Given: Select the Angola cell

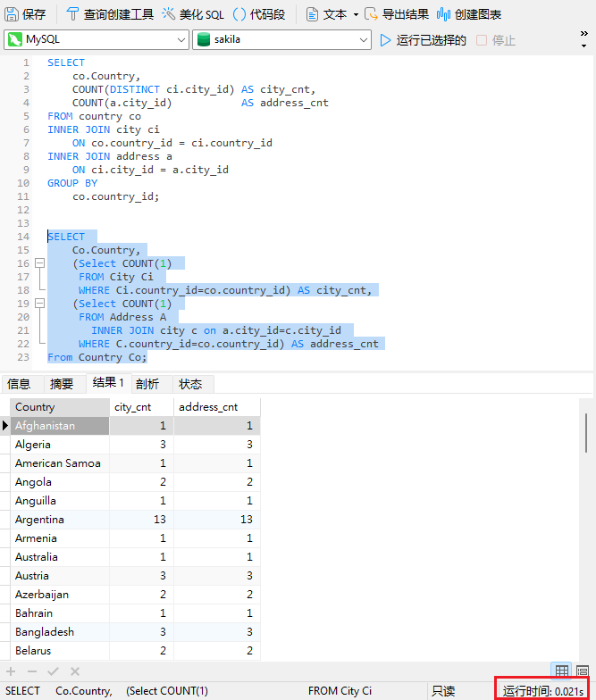Looking at the screenshot, I should [60, 482].
